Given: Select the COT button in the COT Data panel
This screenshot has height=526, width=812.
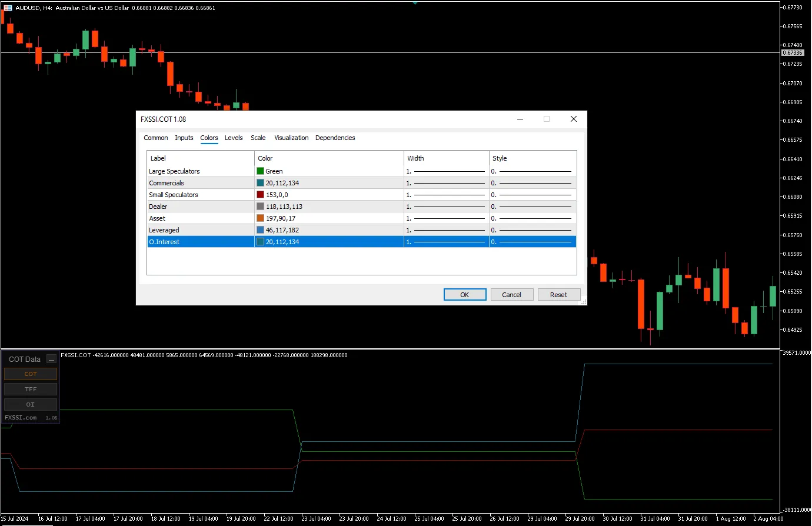Looking at the screenshot, I should click(30, 374).
